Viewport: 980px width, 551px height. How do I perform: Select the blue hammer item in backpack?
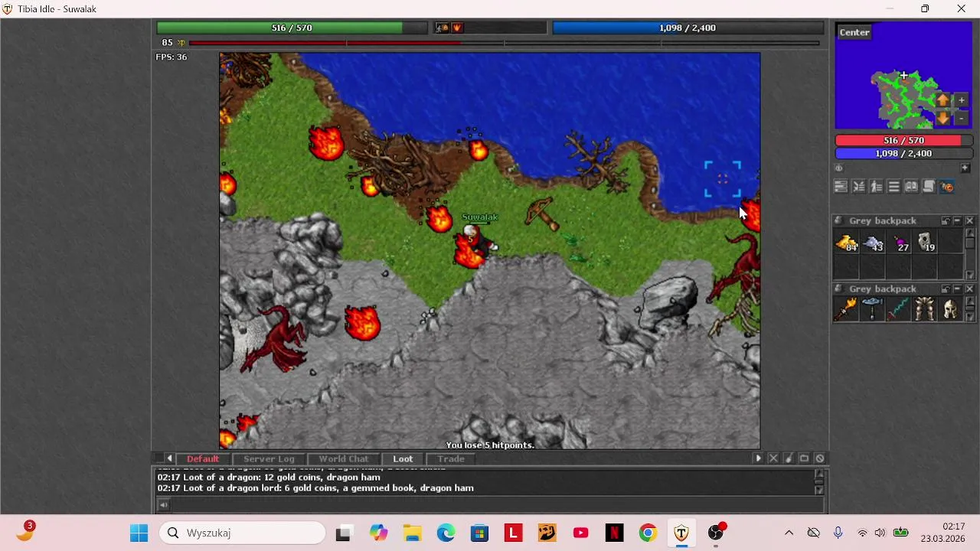873,309
